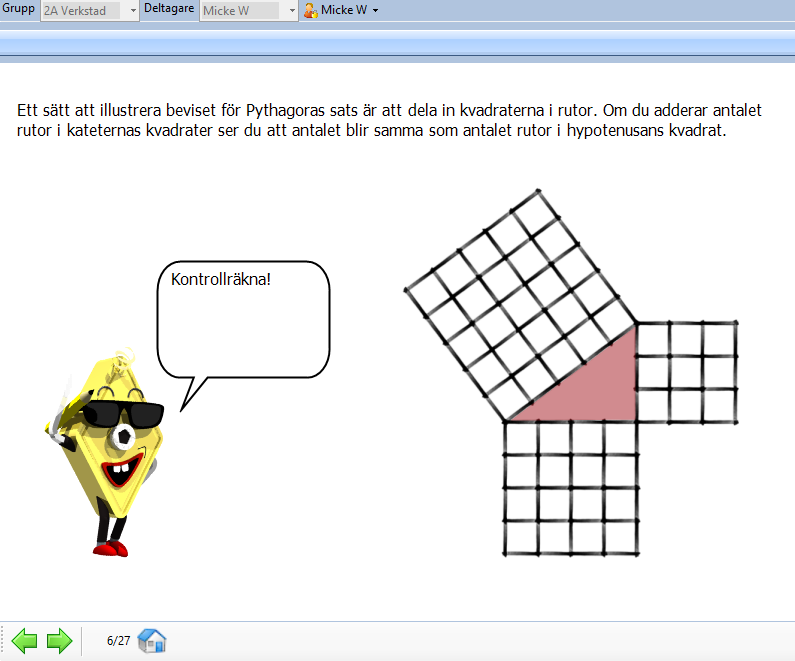Click the Pythagoras sats explanation paragraph
The width and height of the screenshot is (795, 661).
389,120
